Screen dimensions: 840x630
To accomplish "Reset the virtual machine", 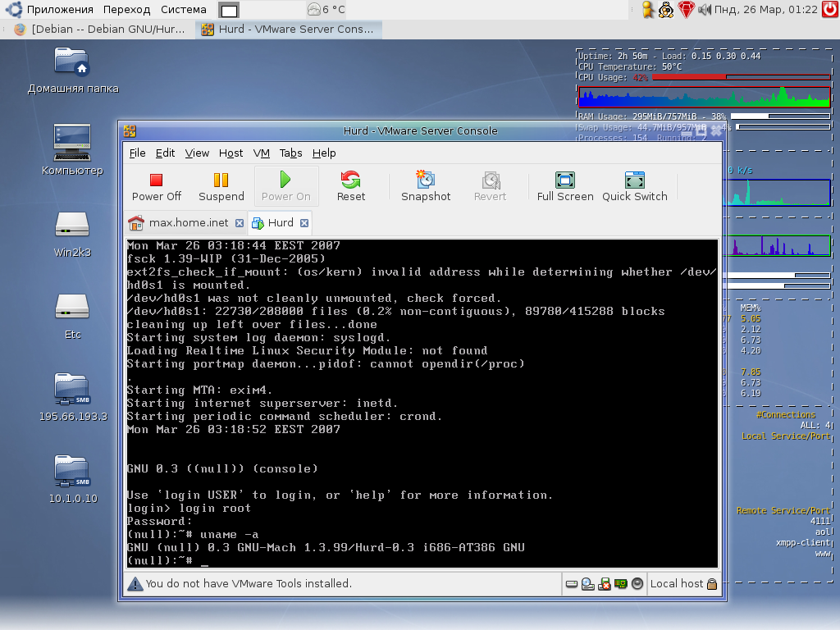I will click(x=351, y=186).
